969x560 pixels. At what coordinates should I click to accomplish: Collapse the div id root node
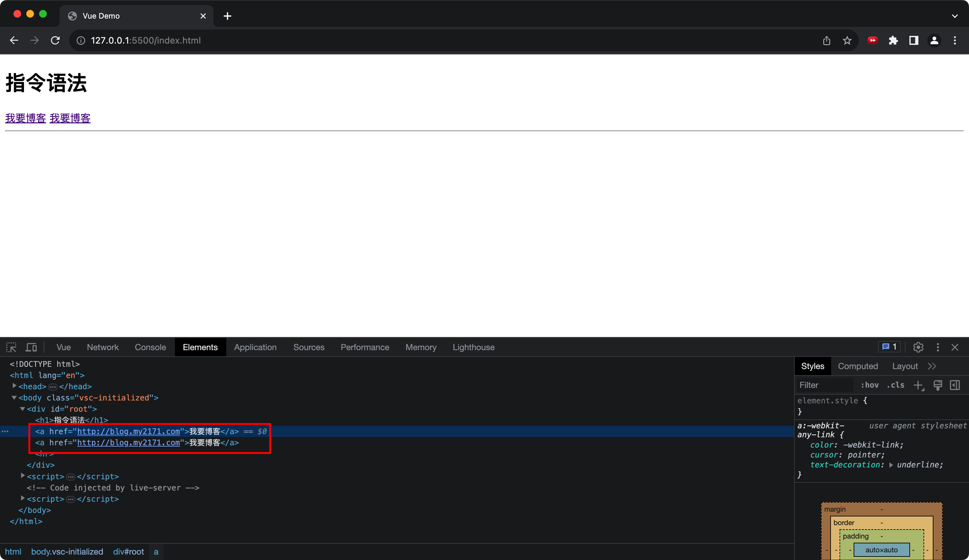[x=22, y=409]
